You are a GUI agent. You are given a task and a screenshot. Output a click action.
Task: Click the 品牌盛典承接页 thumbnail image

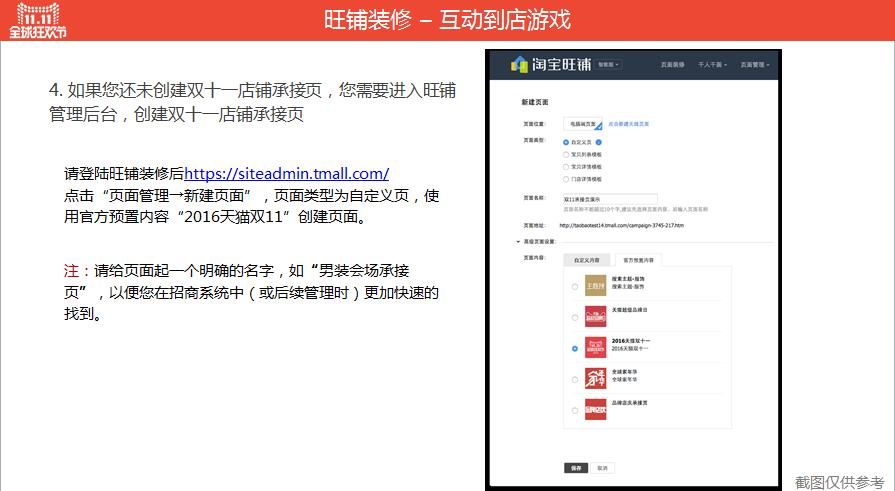click(x=595, y=409)
